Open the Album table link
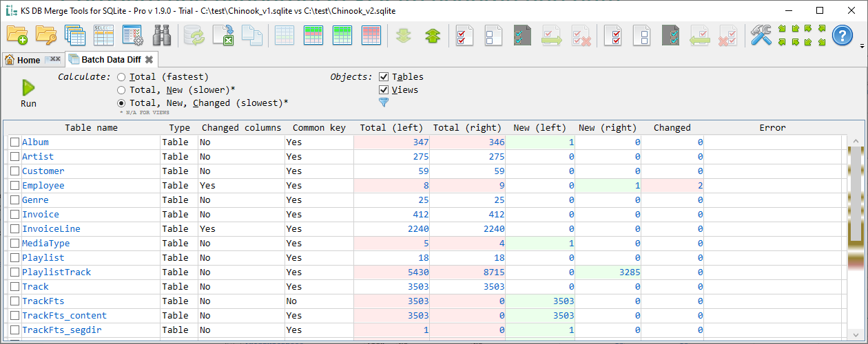 [x=35, y=142]
